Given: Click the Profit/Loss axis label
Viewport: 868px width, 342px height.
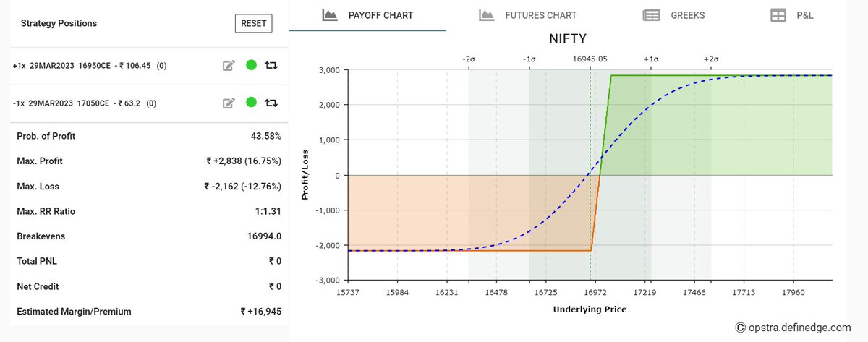Looking at the screenshot, I should 306,174.
